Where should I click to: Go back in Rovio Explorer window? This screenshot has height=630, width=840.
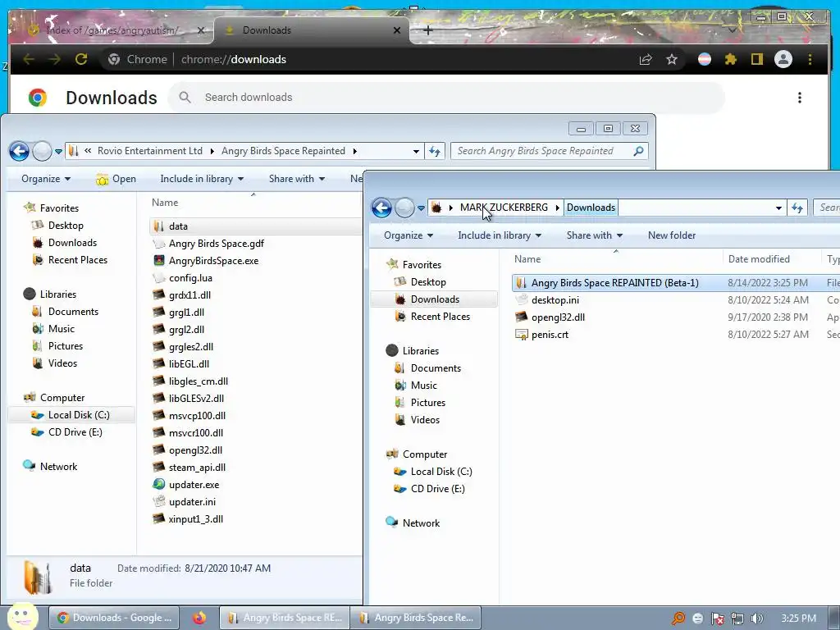(20, 151)
